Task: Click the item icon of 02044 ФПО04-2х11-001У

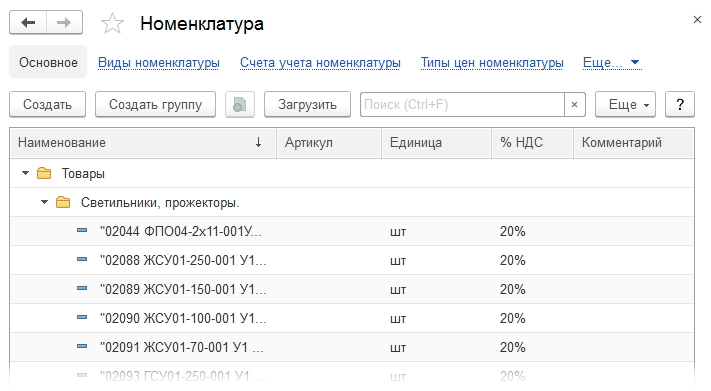Action: click(x=82, y=230)
